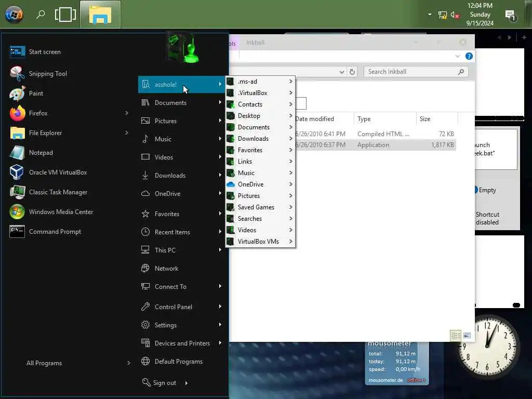Expand This PC submenu
The width and height of the screenshot is (532, 399).
[220, 250]
